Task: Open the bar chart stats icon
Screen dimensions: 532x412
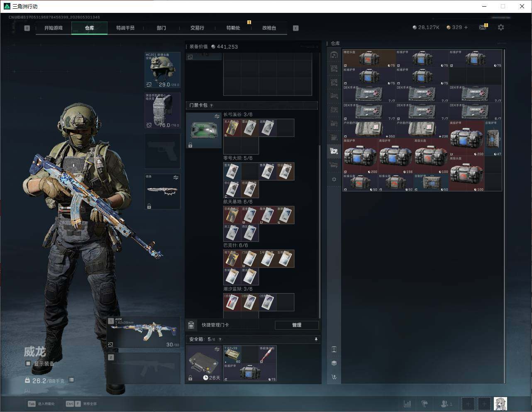Action: [x=408, y=404]
